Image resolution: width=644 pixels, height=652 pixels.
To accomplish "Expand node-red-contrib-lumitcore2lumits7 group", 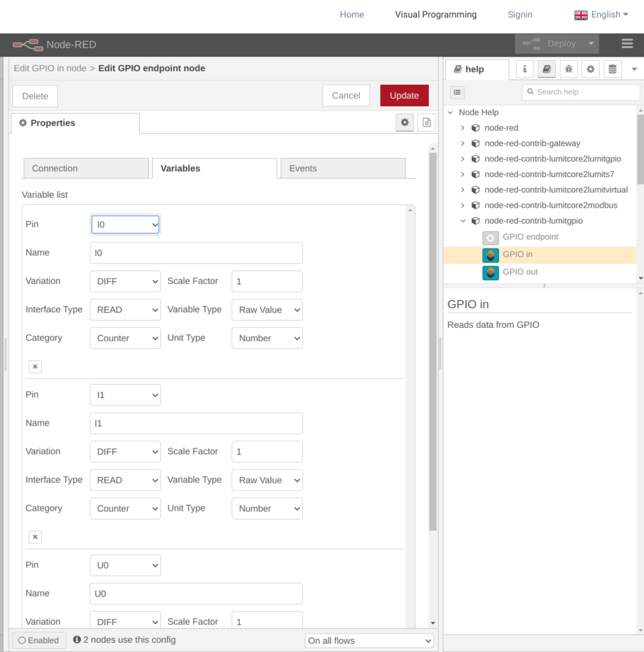I will [x=463, y=174].
